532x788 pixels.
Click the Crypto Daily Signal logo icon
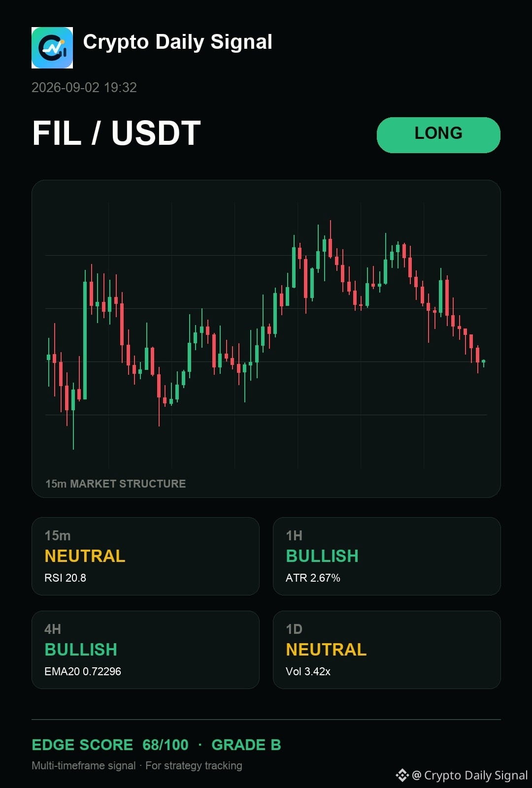coord(52,48)
